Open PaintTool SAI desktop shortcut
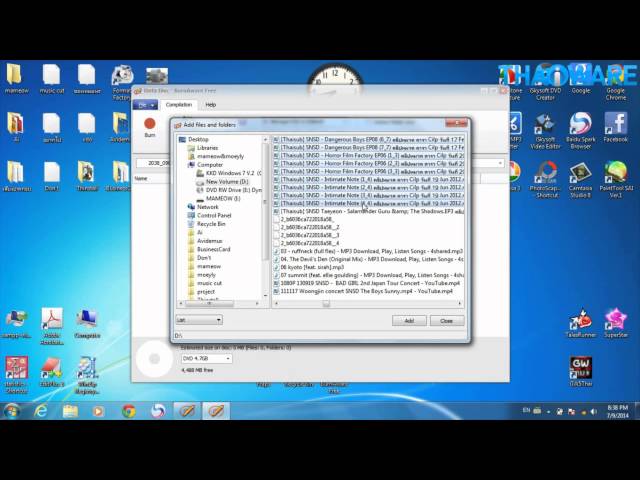640x480 pixels. point(616,180)
